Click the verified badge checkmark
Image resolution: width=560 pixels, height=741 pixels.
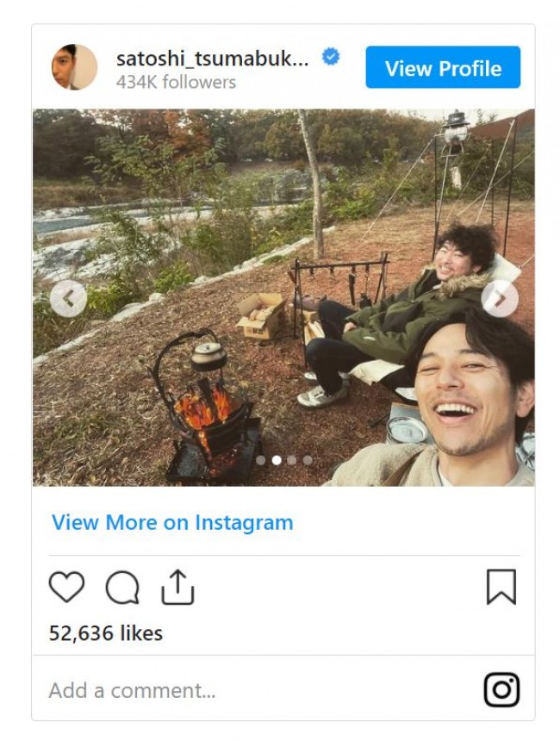(x=331, y=57)
